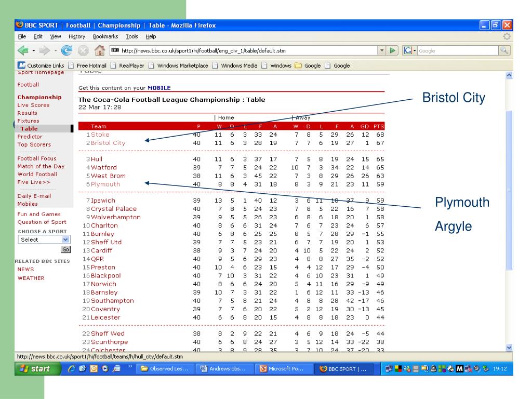Viewport: 532px width, 399px height.
Task: Open the Southampton team link
Action: (112, 301)
